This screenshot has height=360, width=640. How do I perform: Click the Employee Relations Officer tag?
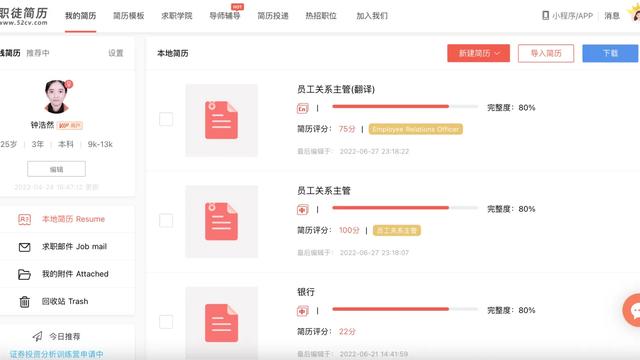[416, 129]
